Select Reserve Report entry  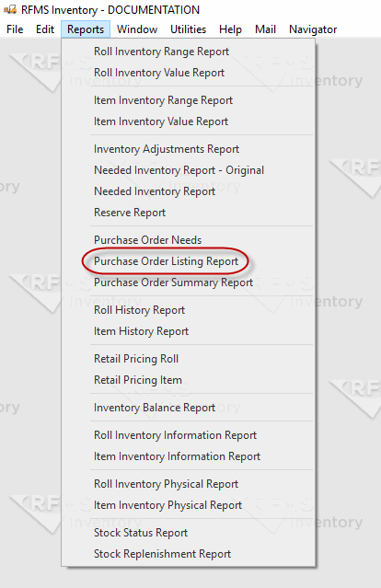click(130, 213)
